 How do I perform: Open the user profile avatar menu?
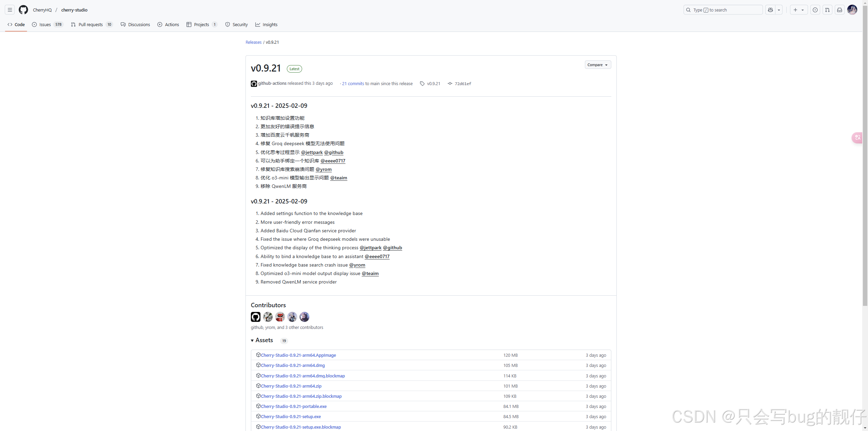(x=852, y=10)
